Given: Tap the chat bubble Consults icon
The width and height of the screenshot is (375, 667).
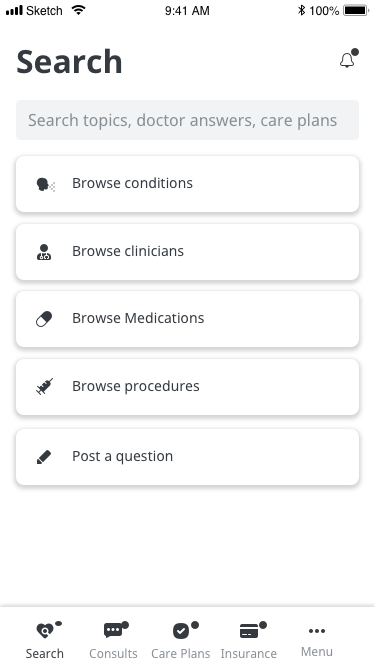Looking at the screenshot, I should 113,630.
